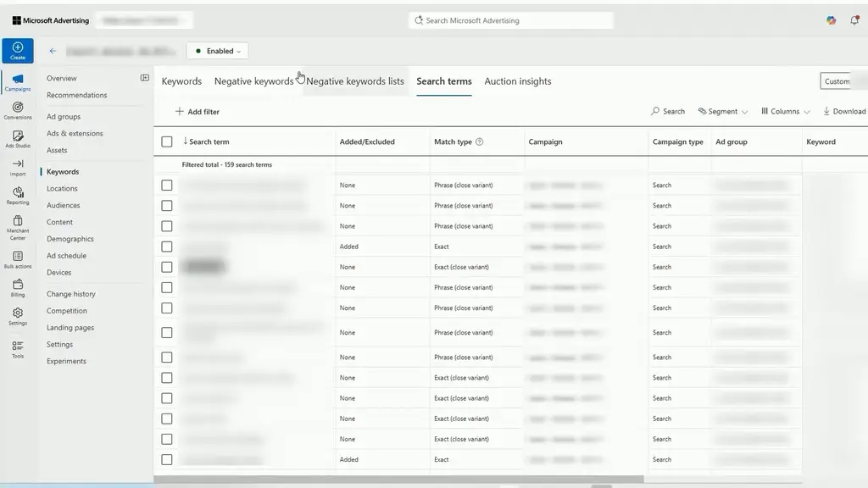This screenshot has width=868, height=488.
Task: Open Ads & extensions in left menu
Action: pos(75,133)
